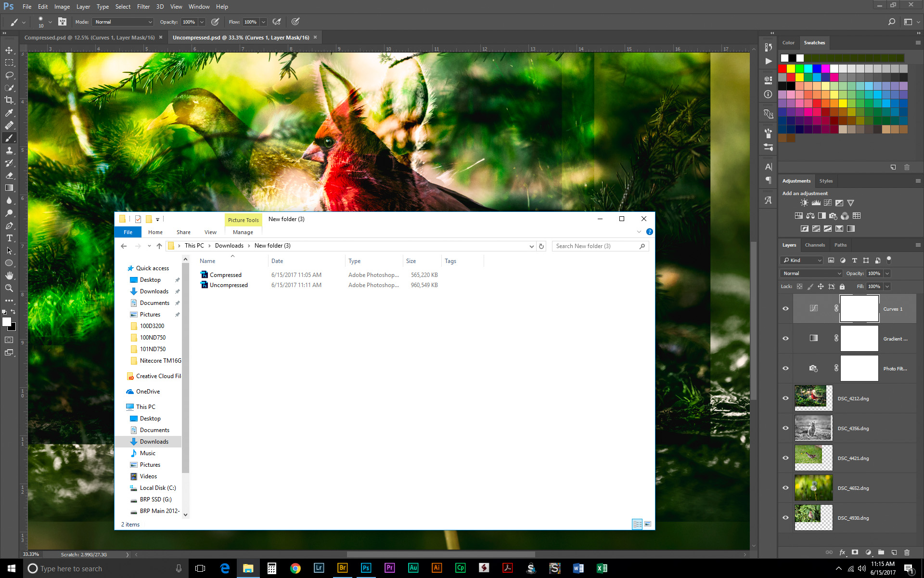
Task: Open the brush Mode dropdown
Action: [x=124, y=22]
